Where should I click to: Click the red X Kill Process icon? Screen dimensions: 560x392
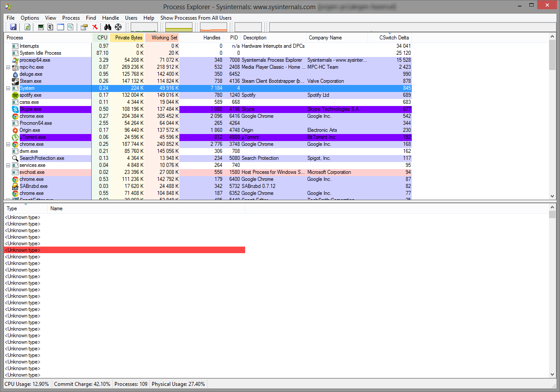[x=95, y=27]
